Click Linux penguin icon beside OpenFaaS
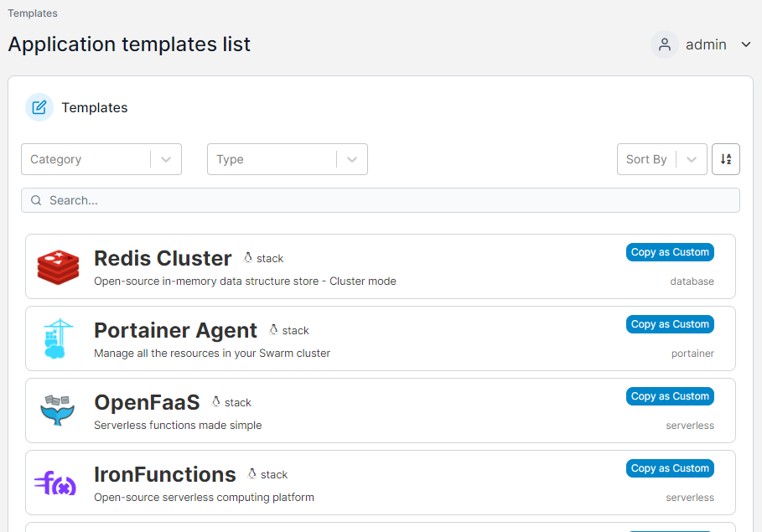 [x=215, y=401]
